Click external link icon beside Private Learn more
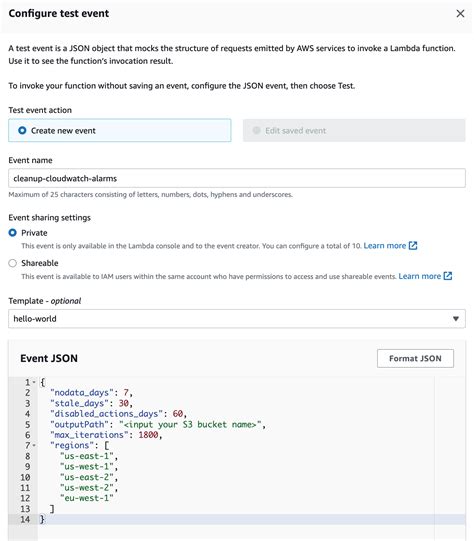Image resolution: width=474 pixels, height=541 pixels. (413, 246)
